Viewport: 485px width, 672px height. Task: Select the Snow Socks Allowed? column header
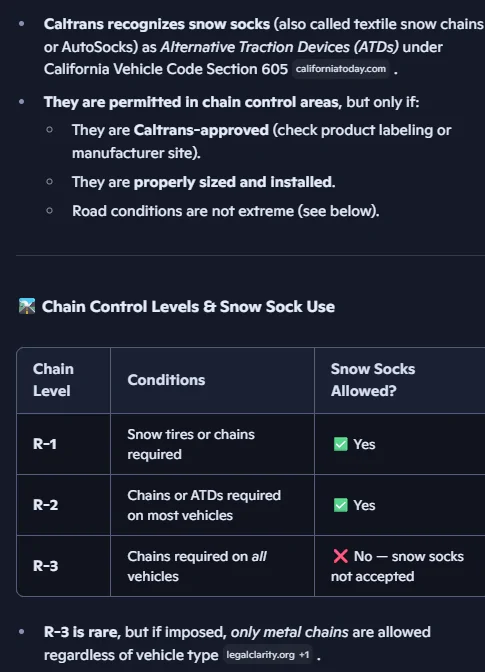[x=400, y=380]
